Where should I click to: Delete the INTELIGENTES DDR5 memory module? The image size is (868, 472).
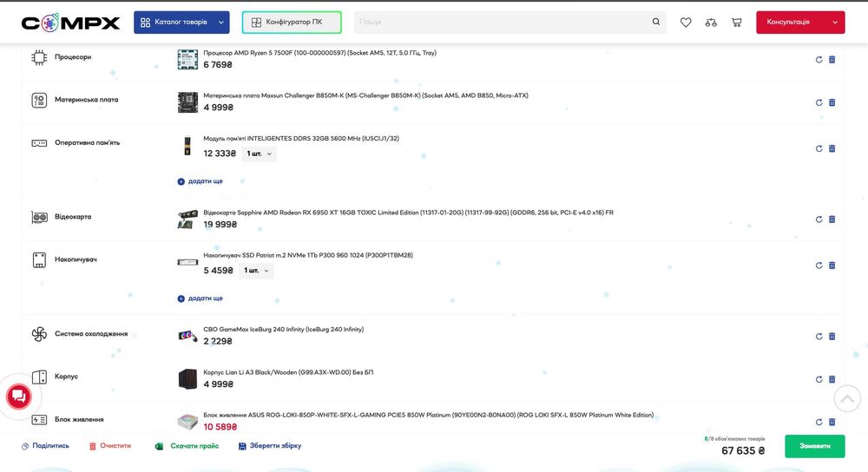(x=832, y=148)
